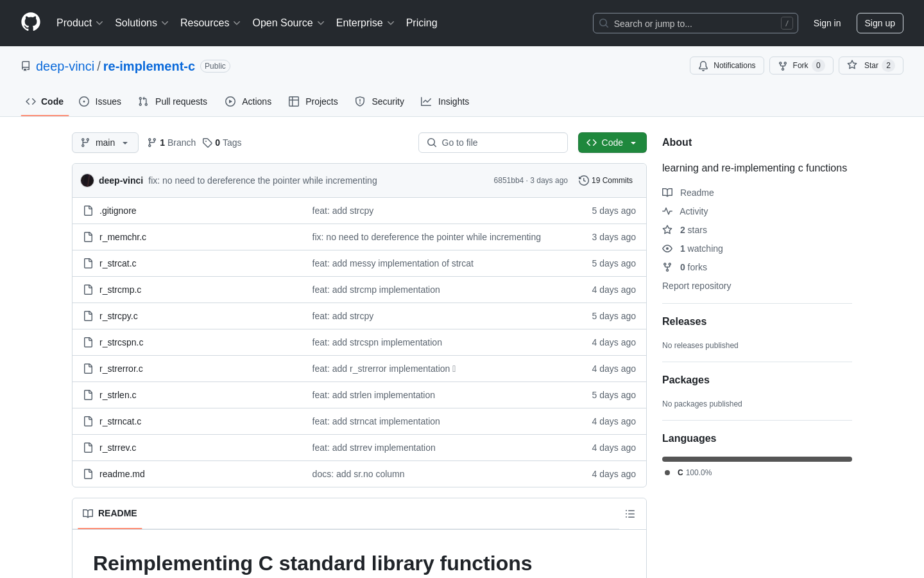Screen dimensions: 924x578
Task: Select the magnifier icon in the search bar
Action: 604,23
